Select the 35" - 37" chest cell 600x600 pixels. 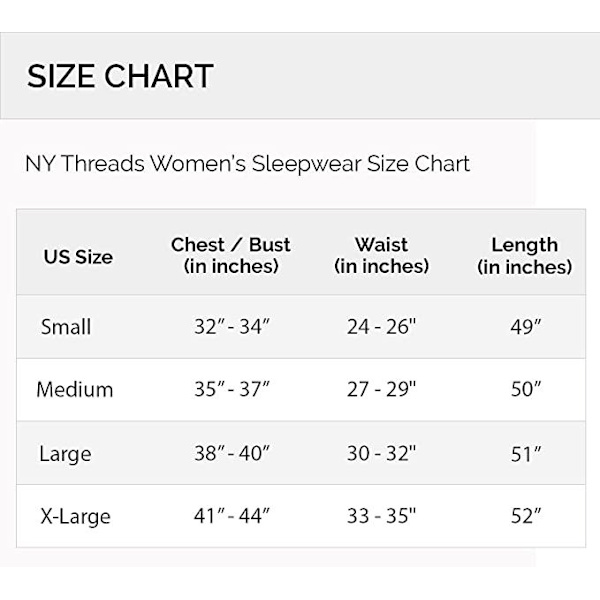232,389
